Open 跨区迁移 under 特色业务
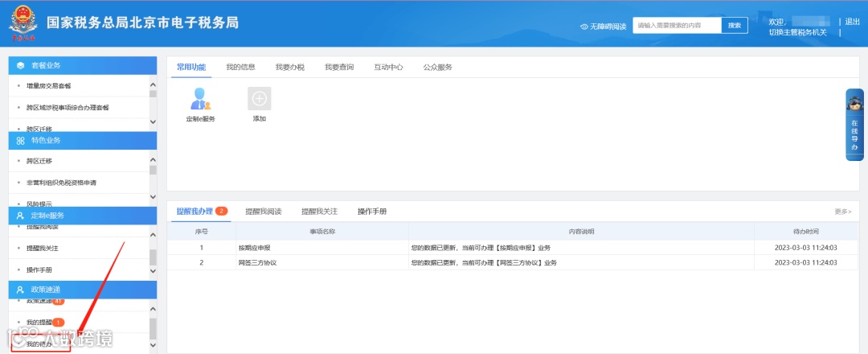 (x=39, y=161)
